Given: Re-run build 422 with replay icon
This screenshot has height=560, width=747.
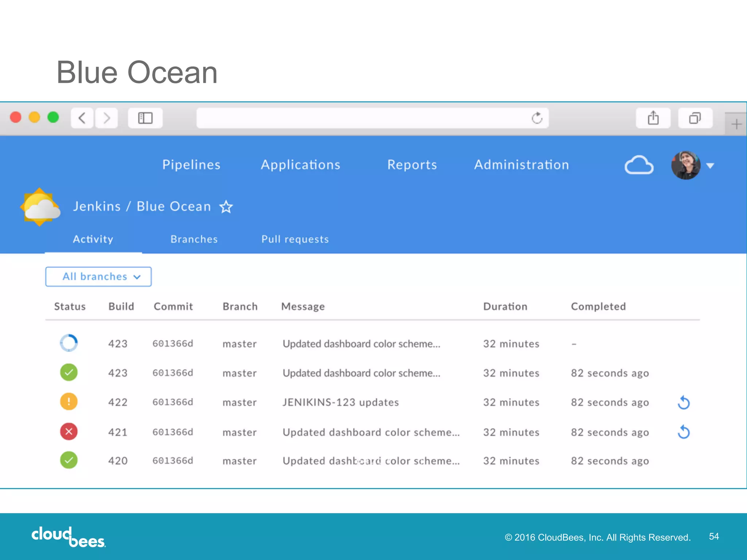Looking at the screenshot, I should click(x=684, y=402).
